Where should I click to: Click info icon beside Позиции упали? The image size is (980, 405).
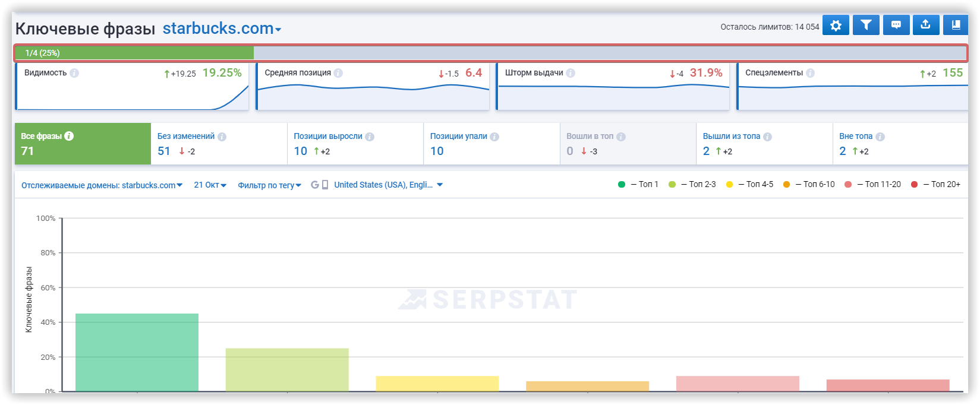point(494,137)
